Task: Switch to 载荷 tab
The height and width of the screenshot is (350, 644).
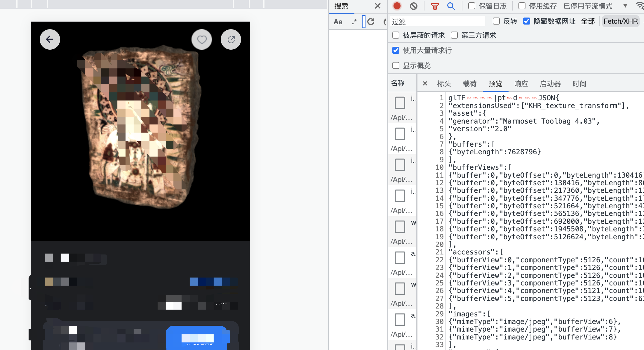Action: click(470, 84)
